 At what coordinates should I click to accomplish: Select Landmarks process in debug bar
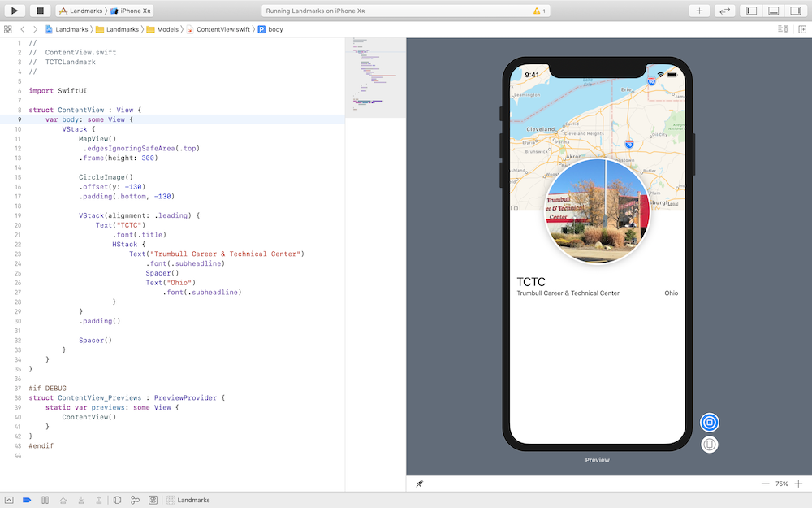(x=188, y=500)
